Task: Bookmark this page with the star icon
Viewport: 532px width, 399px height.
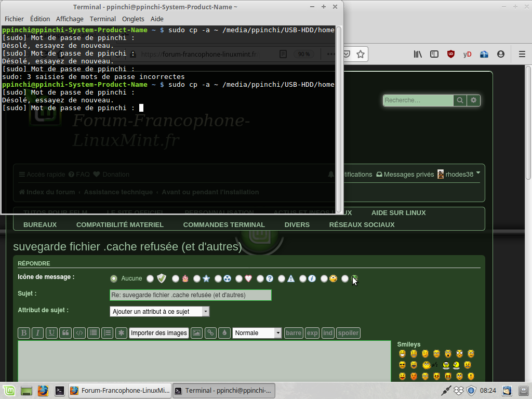Action: point(360,54)
